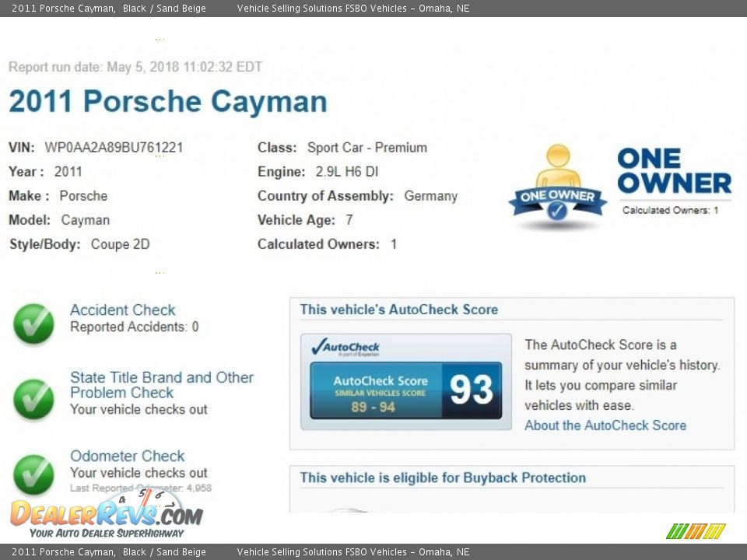Click the 'Coupe 2D' style/body value
This screenshot has width=747, height=560.
click(x=120, y=244)
